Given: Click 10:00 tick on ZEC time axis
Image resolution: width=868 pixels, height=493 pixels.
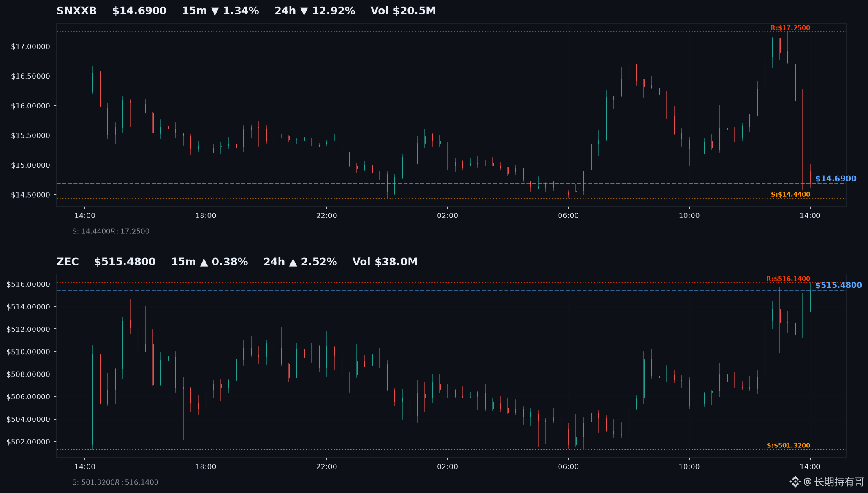Looking at the screenshot, I should coord(689,467).
